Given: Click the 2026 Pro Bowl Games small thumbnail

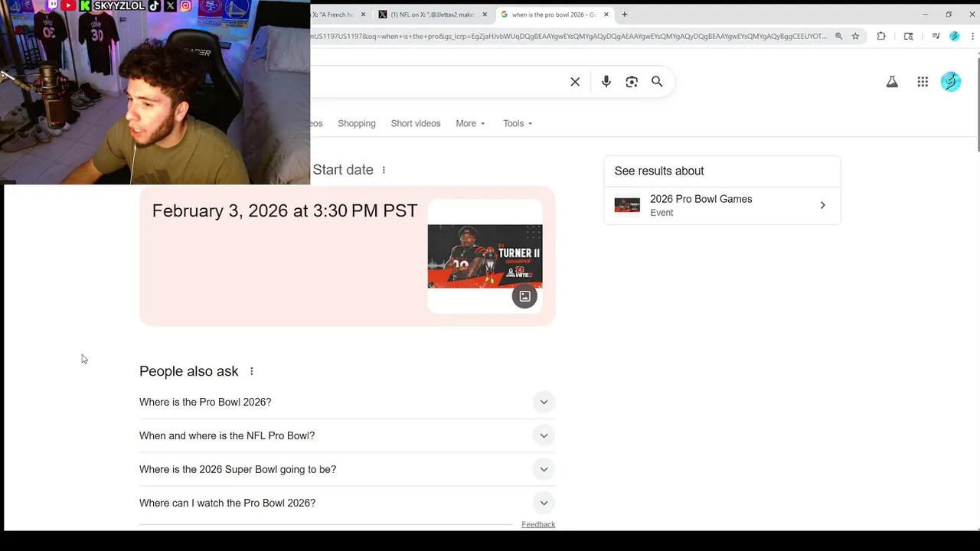Looking at the screenshot, I should click(x=627, y=205).
